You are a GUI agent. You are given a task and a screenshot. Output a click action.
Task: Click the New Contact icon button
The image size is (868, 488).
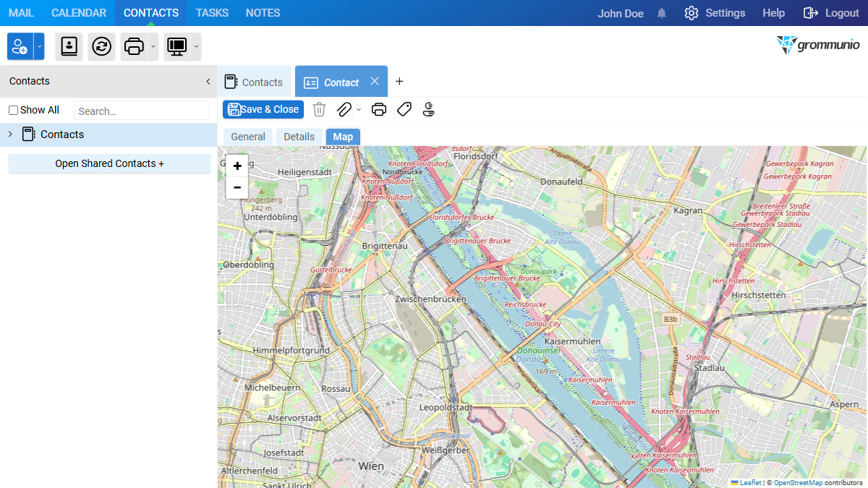tap(20, 46)
